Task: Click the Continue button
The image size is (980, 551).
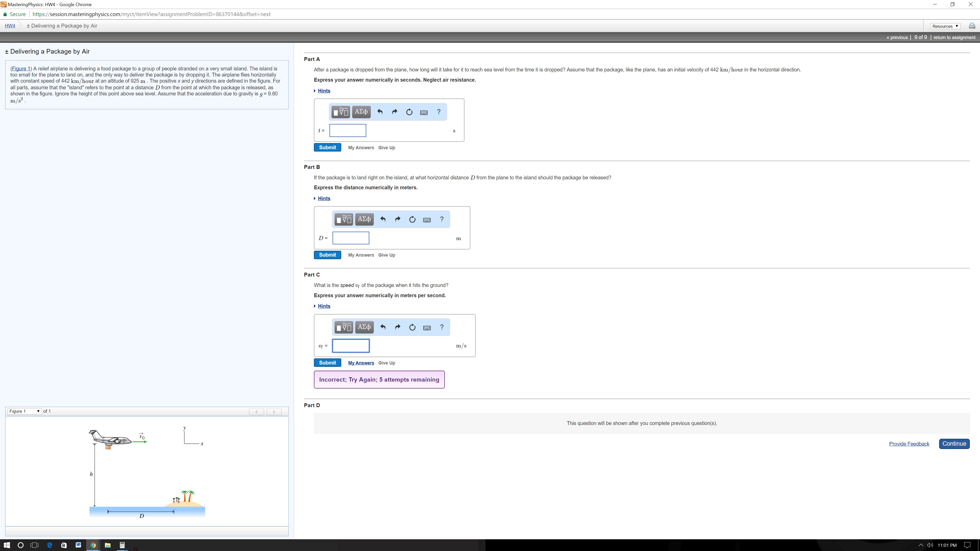Action: [x=954, y=444]
